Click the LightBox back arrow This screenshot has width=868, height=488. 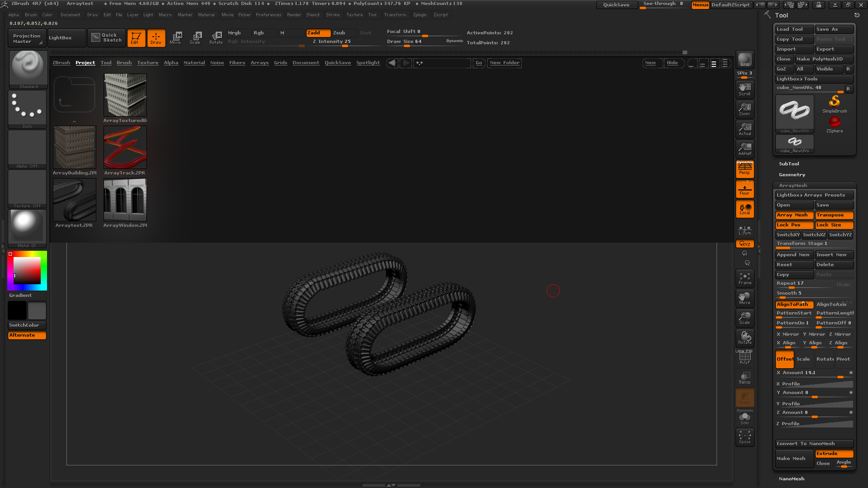pyautogui.click(x=392, y=63)
